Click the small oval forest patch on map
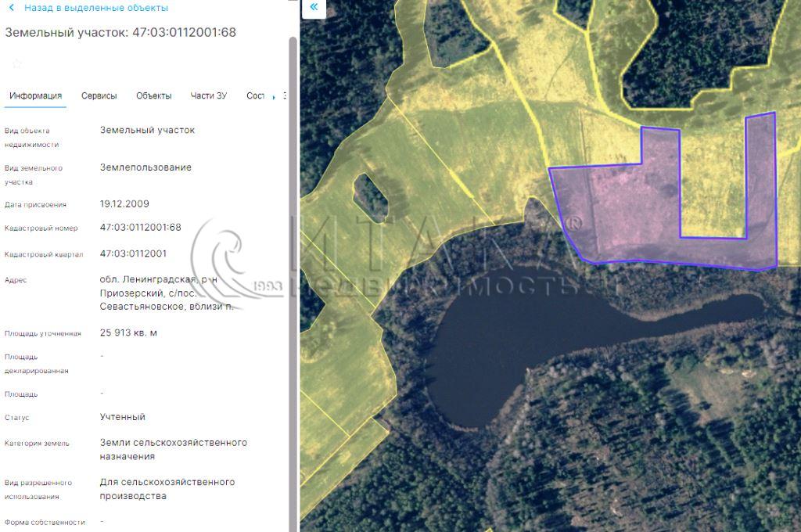Screen dimensions: 801x532 click(x=370, y=195)
